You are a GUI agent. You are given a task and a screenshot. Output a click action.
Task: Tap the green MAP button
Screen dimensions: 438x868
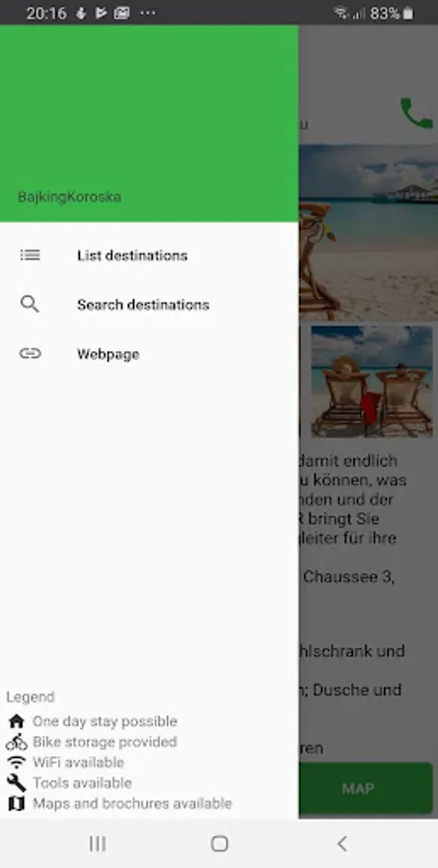(x=366, y=788)
